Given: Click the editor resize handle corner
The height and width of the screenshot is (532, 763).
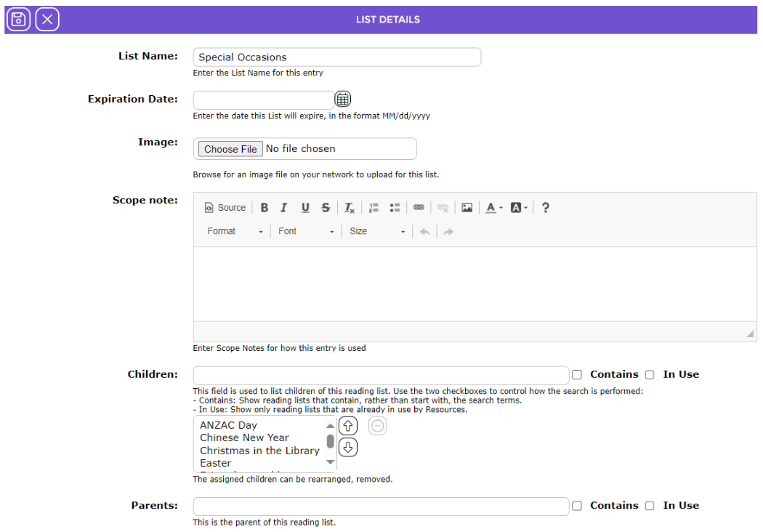Looking at the screenshot, I should (750, 334).
